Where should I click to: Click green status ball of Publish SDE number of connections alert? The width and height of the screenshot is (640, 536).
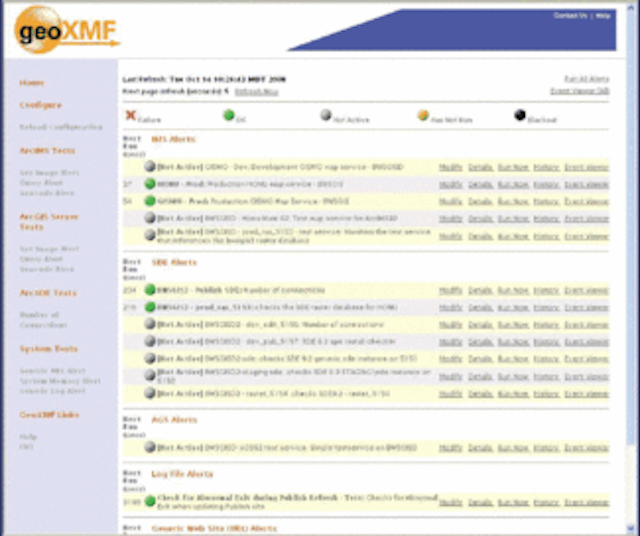click(x=150, y=290)
